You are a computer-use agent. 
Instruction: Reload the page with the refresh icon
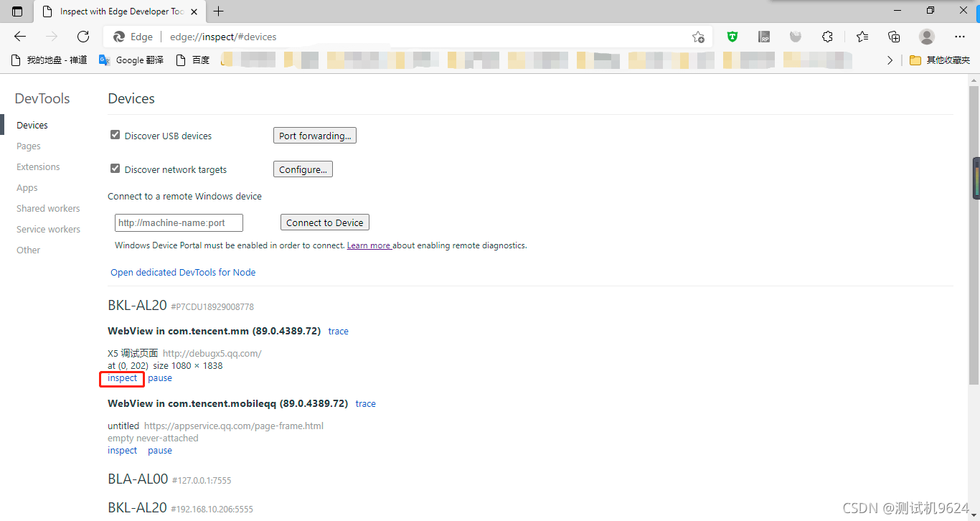click(83, 37)
